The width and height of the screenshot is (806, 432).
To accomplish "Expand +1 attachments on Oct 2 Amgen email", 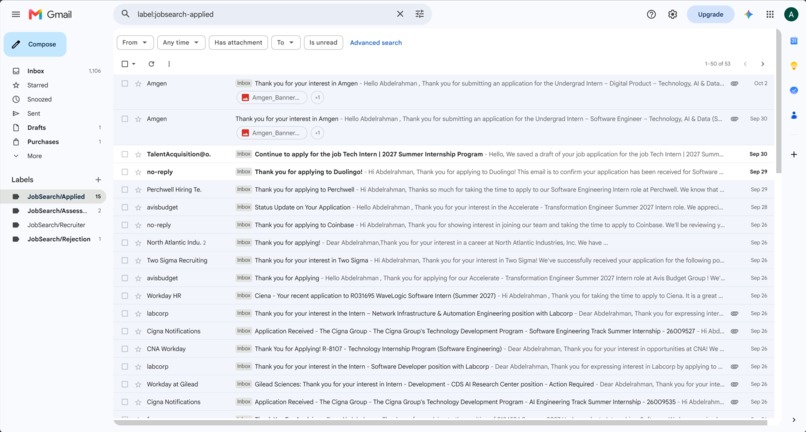I will point(317,97).
